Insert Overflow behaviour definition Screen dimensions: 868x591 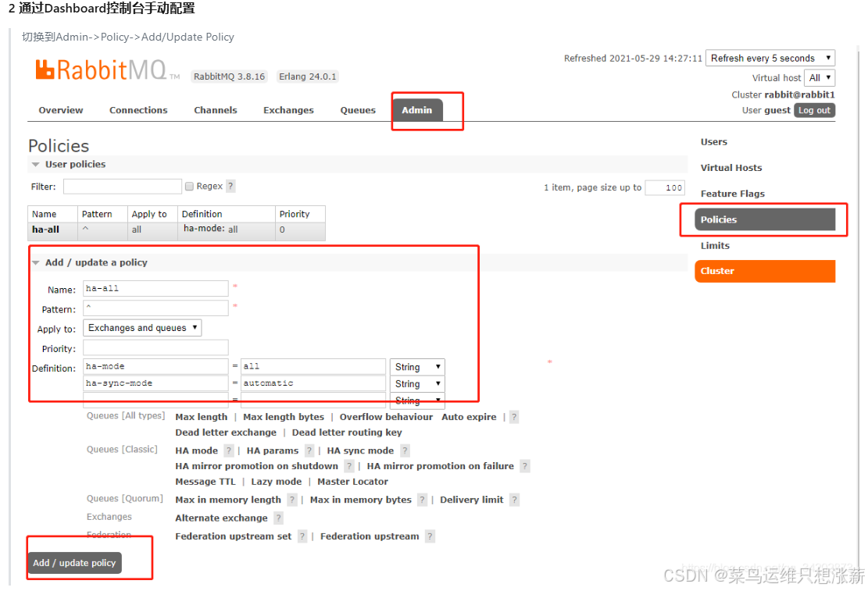point(386,417)
